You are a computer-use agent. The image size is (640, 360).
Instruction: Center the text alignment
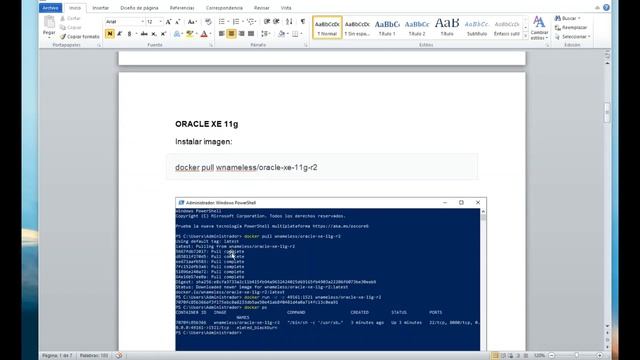click(231, 34)
